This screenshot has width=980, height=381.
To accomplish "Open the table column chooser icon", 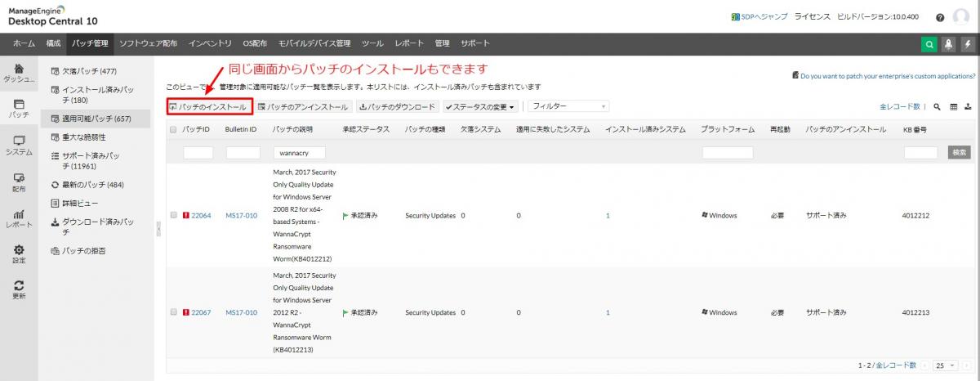I will [x=953, y=106].
